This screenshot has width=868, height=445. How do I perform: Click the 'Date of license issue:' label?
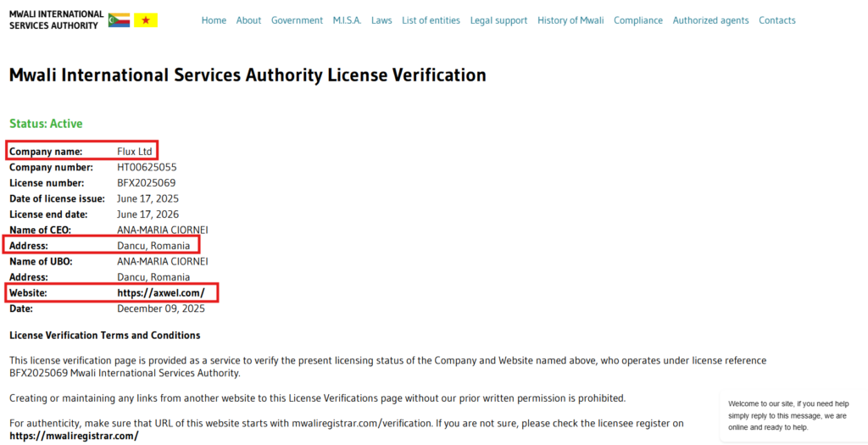coord(57,198)
